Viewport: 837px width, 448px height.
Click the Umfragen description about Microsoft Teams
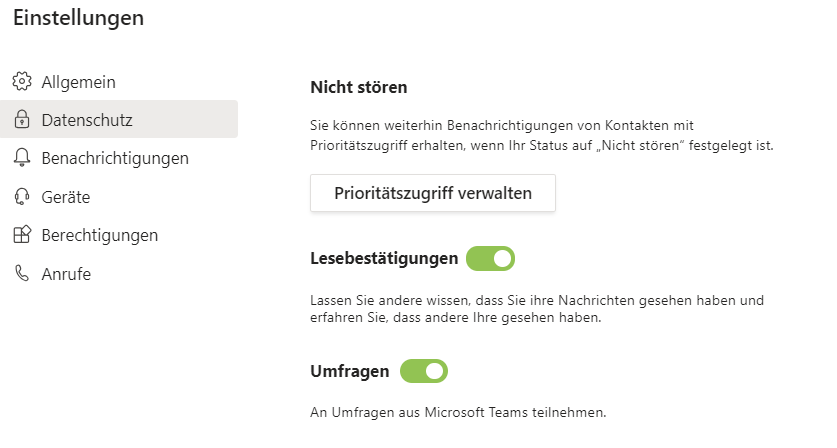pyautogui.click(x=458, y=412)
